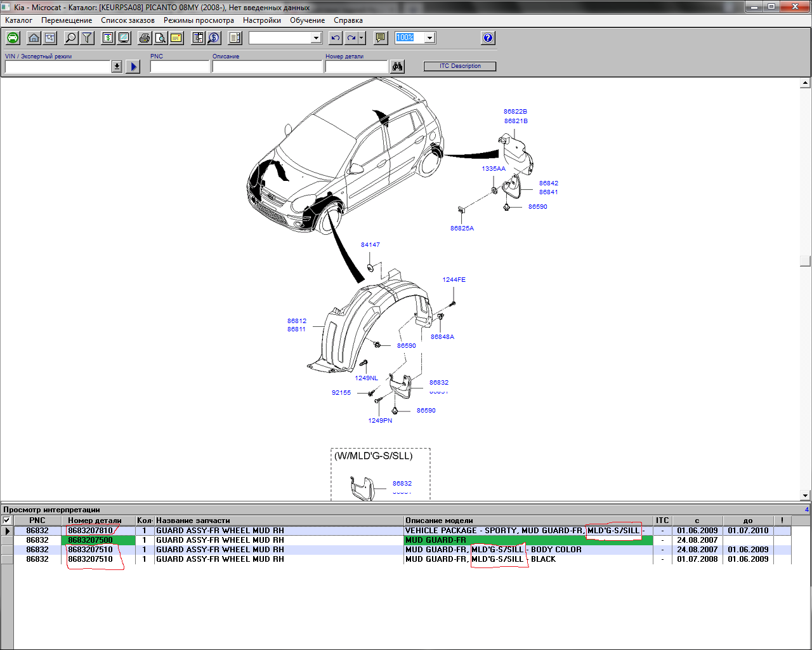
Task: Click diagram callout 1335AA
Action: [494, 169]
